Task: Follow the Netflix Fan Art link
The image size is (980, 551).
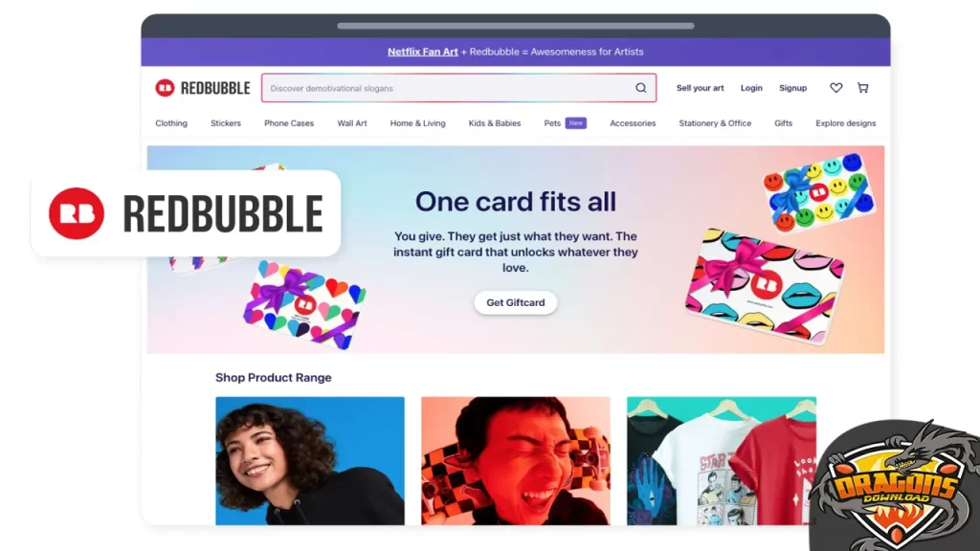Action: click(422, 52)
